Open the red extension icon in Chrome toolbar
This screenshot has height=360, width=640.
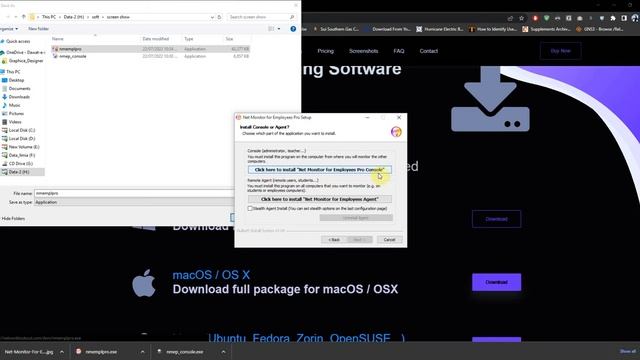535,18
